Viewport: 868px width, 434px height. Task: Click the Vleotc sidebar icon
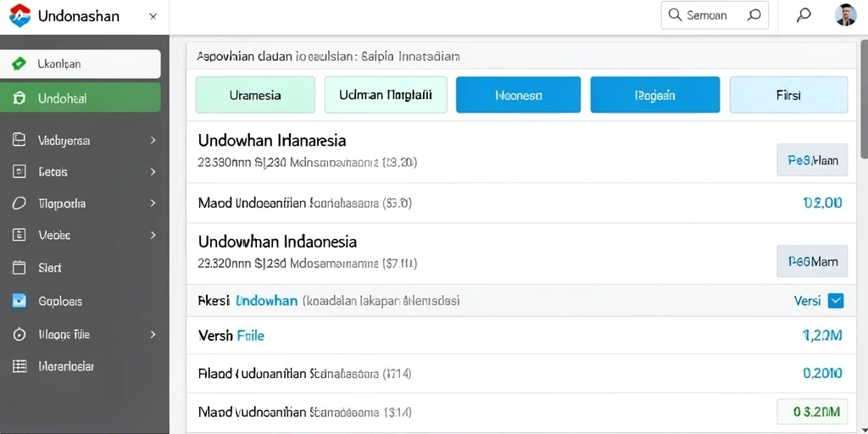click(x=19, y=235)
